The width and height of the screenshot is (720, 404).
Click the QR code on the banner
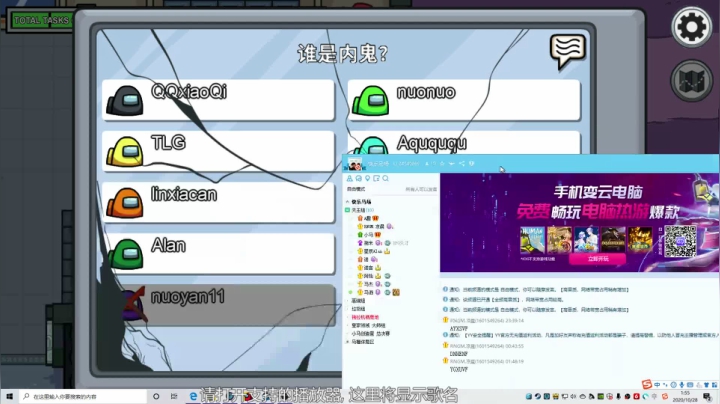[x=680, y=241]
